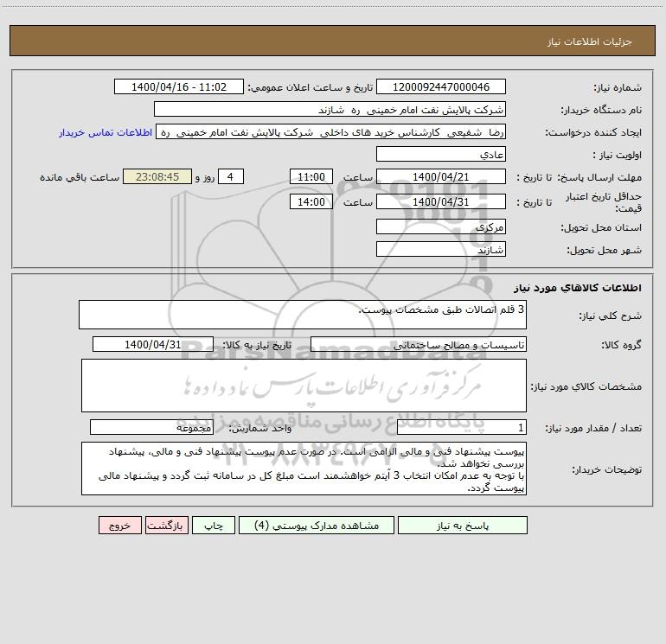Click the خروج exit button
The height and width of the screenshot is (644, 666).
point(119,525)
